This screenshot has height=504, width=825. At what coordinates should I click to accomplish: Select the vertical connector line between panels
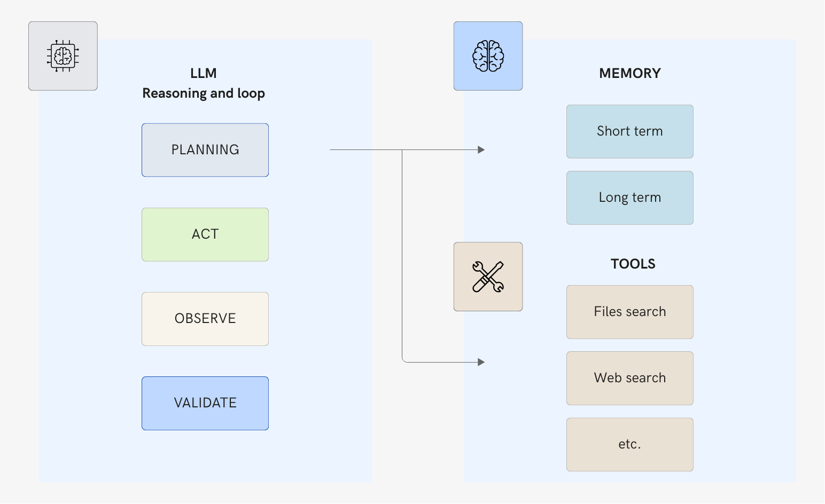402,256
